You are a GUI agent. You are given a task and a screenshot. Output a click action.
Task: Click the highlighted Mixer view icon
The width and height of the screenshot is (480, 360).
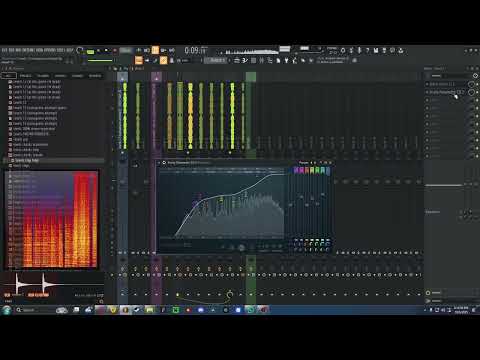(163, 60)
